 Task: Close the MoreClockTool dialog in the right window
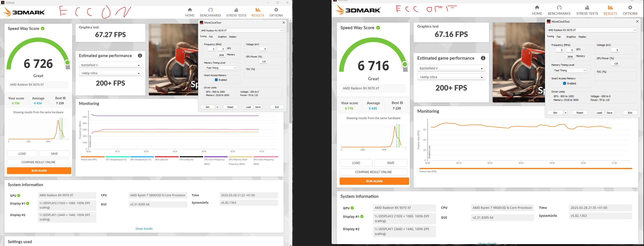click(637, 21)
